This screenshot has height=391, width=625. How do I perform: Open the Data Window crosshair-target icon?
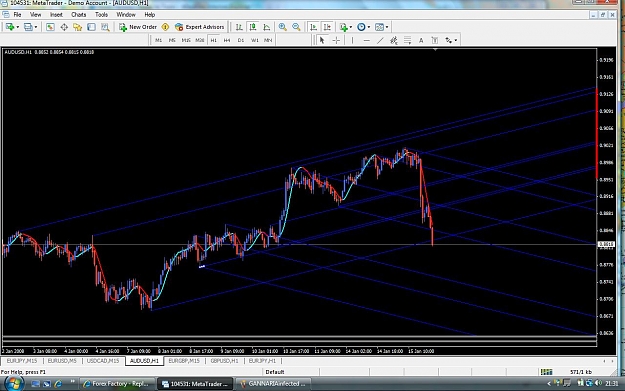[x=64, y=27]
